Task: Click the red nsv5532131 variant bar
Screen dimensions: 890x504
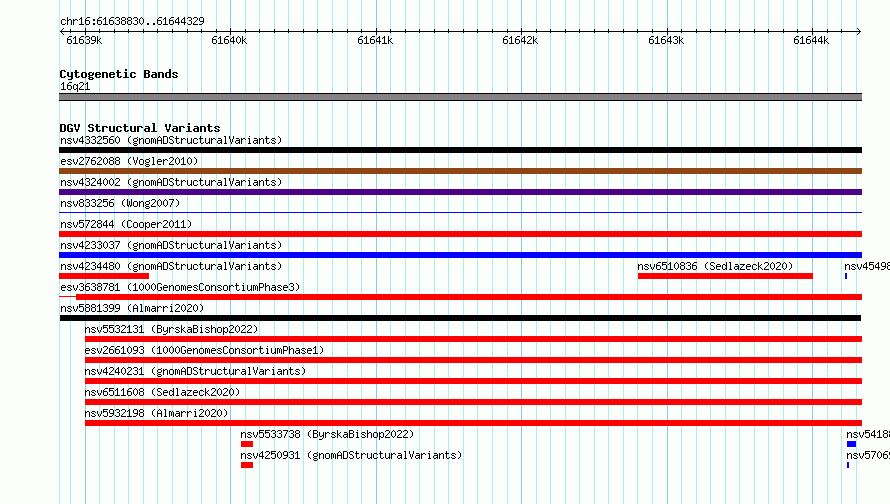Action: (x=473, y=339)
